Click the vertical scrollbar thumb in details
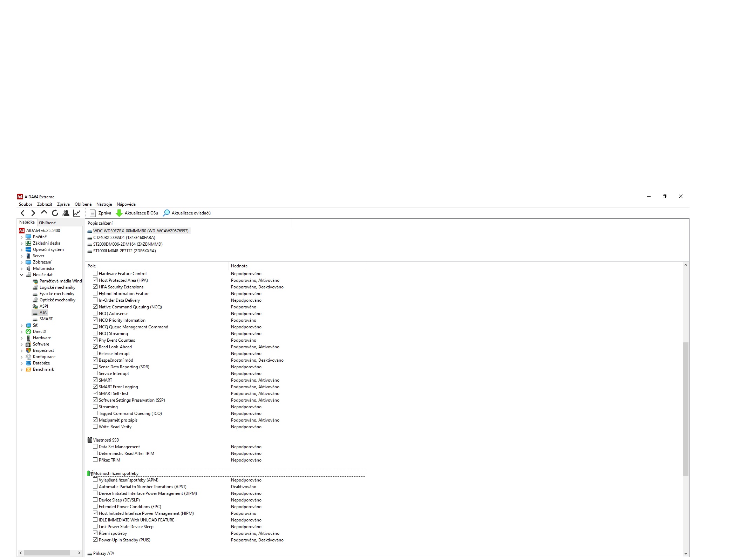Screen dimensions: 747x560 point(686,408)
